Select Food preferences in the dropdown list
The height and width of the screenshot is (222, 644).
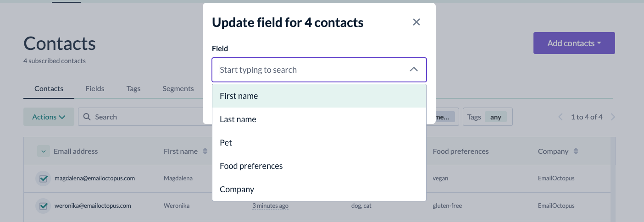[319, 166]
